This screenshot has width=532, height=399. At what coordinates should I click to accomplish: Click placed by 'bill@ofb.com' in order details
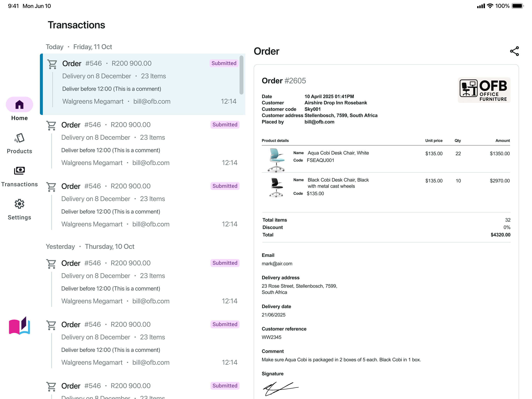coord(319,122)
